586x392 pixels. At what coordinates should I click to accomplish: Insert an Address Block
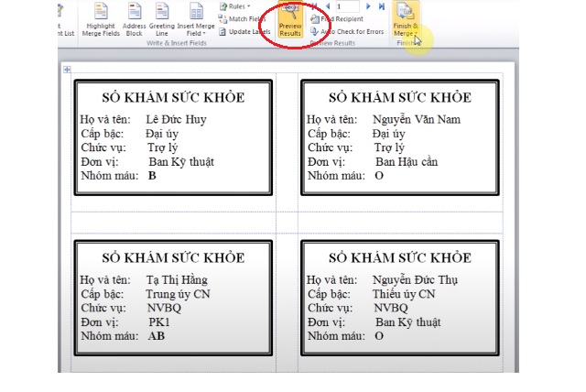(135, 19)
